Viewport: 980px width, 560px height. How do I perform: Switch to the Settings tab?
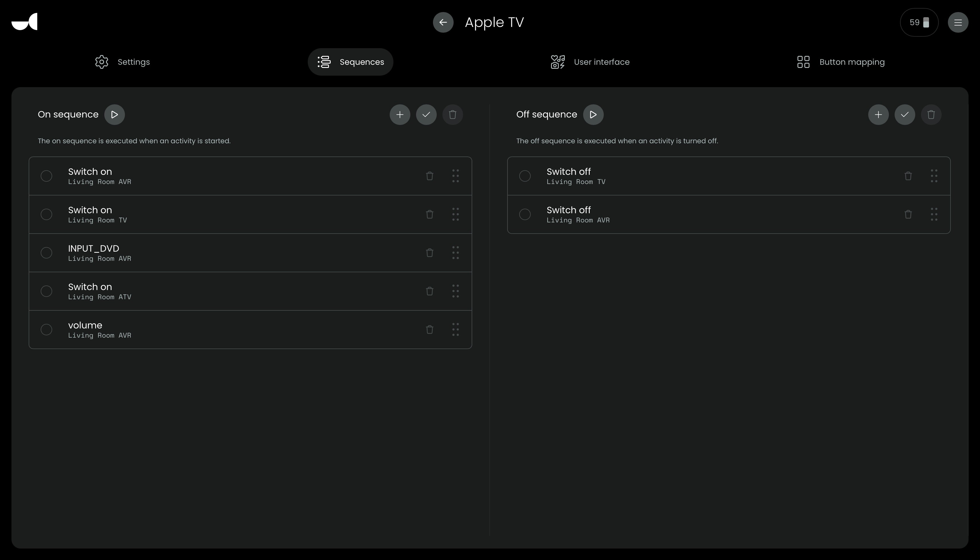tap(122, 62)
